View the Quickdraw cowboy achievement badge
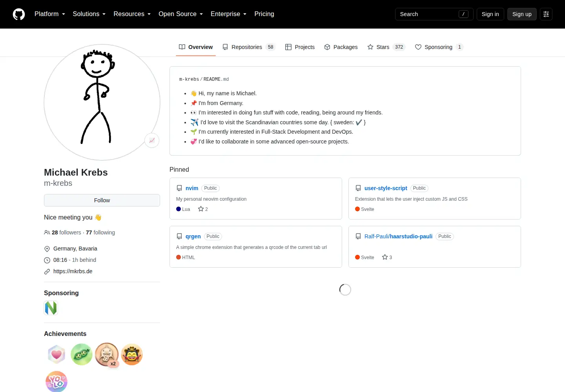This screenshot has height=392, width=565. coord(132,354)
